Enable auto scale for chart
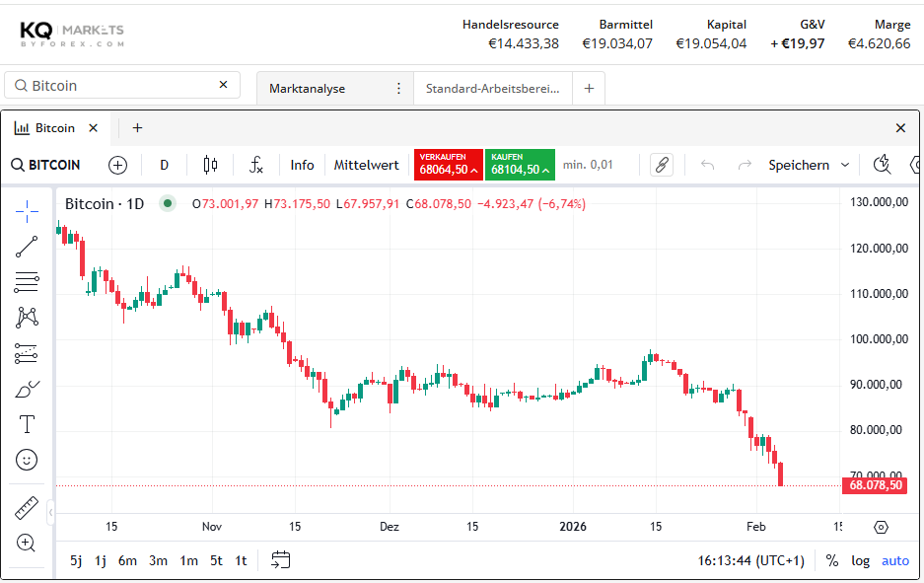This screenshot has height=583, width=924. 895,560
